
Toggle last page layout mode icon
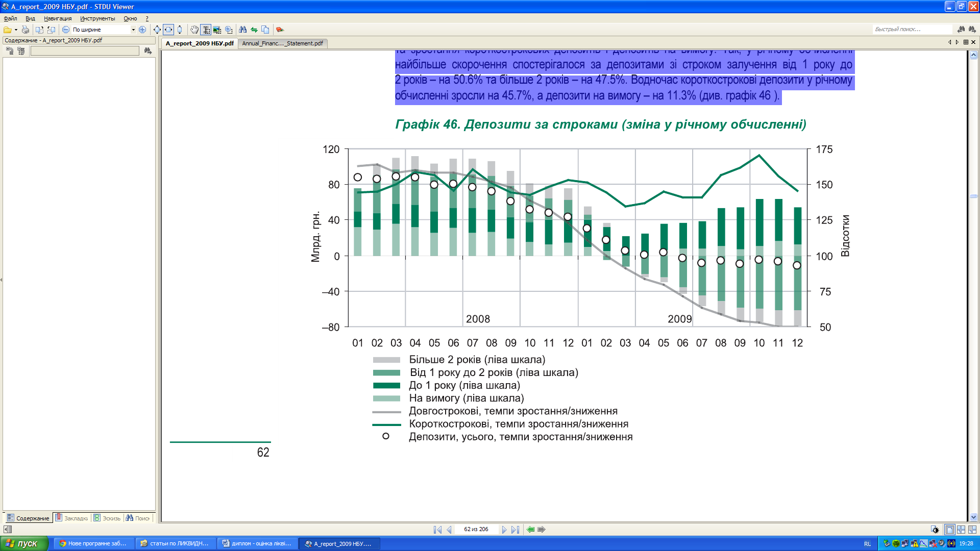click(x=972, y=530)
